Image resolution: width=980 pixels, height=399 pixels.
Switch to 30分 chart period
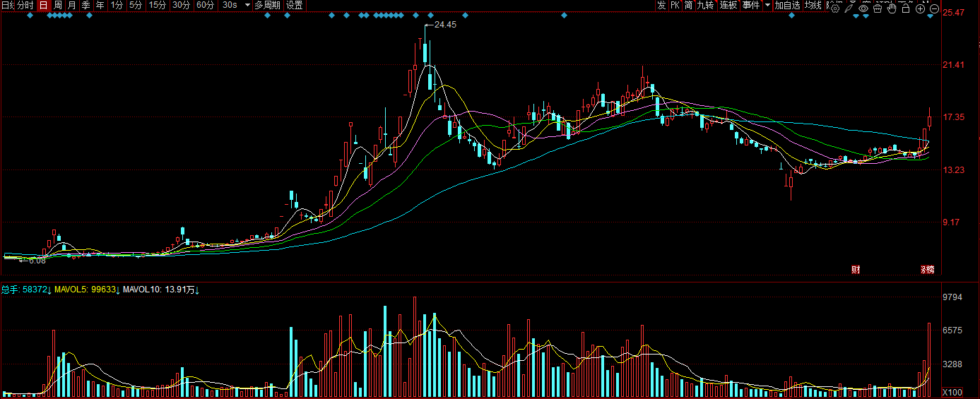point(182,5)
